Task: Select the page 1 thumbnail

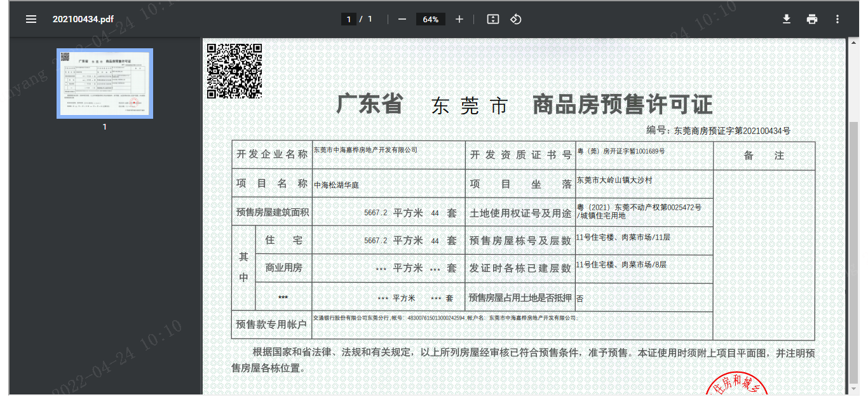Action: click(105, 83)
